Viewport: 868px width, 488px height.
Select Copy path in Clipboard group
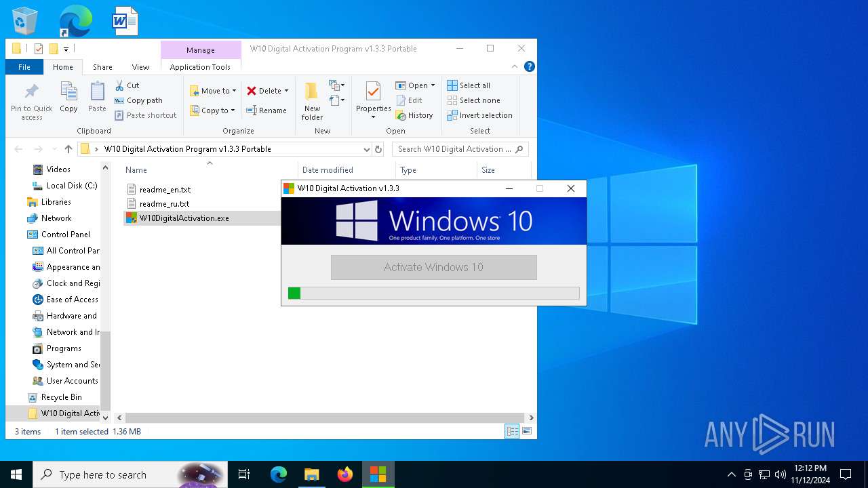pos(138,100)
